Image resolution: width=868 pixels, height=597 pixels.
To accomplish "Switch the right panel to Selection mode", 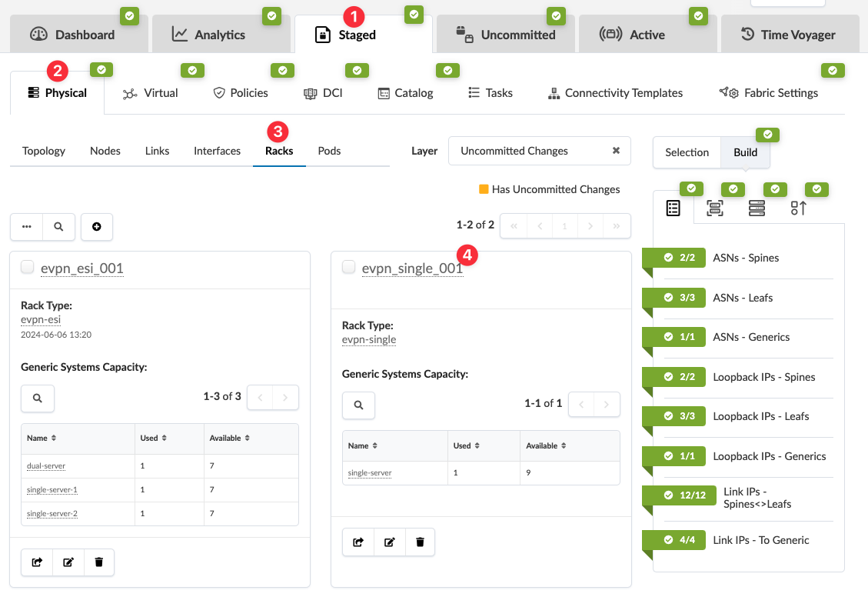I will click(x=687, y=152).
